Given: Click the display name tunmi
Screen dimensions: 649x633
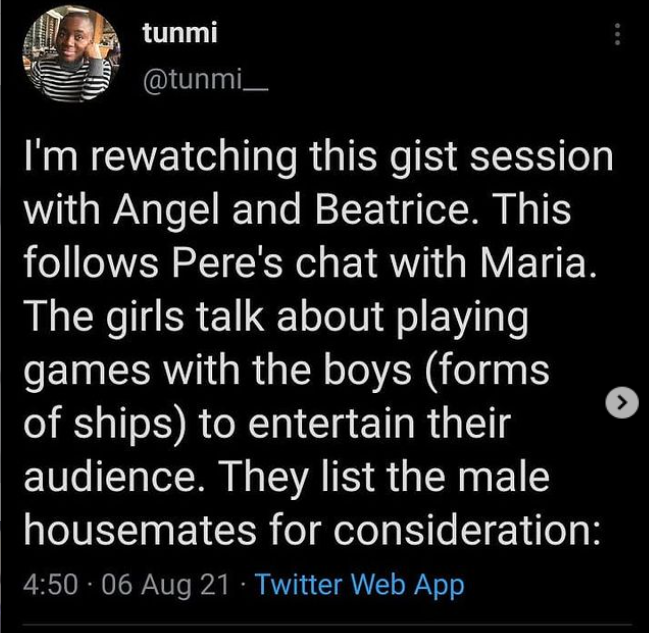Looking at the screenshot, I should pyautogui.click(x=180, y=33).
